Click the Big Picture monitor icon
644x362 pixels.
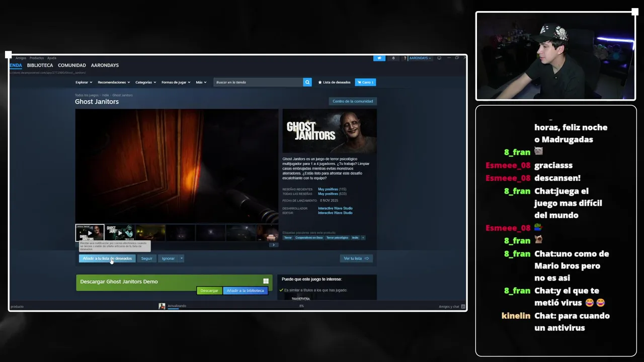(x=439, y=58)
